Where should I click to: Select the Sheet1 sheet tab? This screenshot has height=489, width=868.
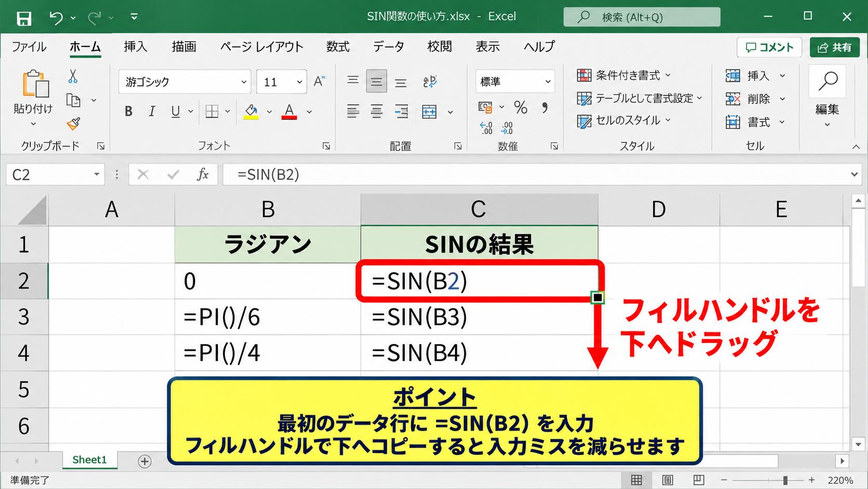pos(89,460)
